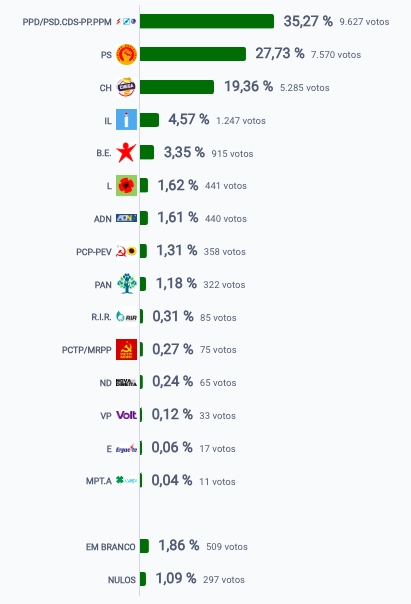Screen dimensions: 411x604
Task: Click the 19,36 % percentage for CH
Action: click(x=248, y=86)
